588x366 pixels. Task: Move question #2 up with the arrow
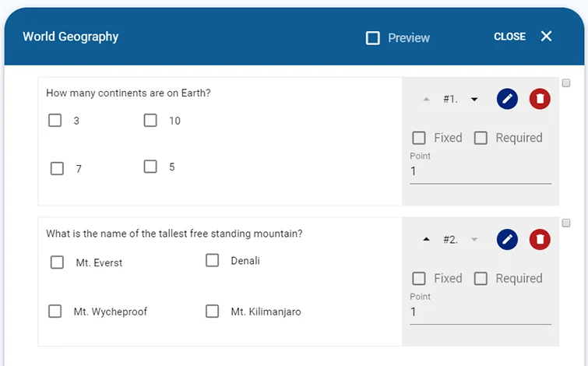pos(426,239)
